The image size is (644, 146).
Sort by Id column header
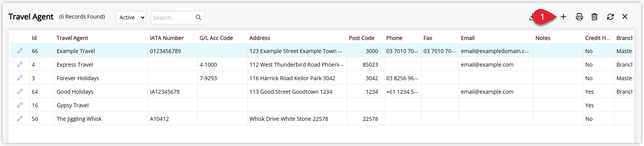(34, 38)
